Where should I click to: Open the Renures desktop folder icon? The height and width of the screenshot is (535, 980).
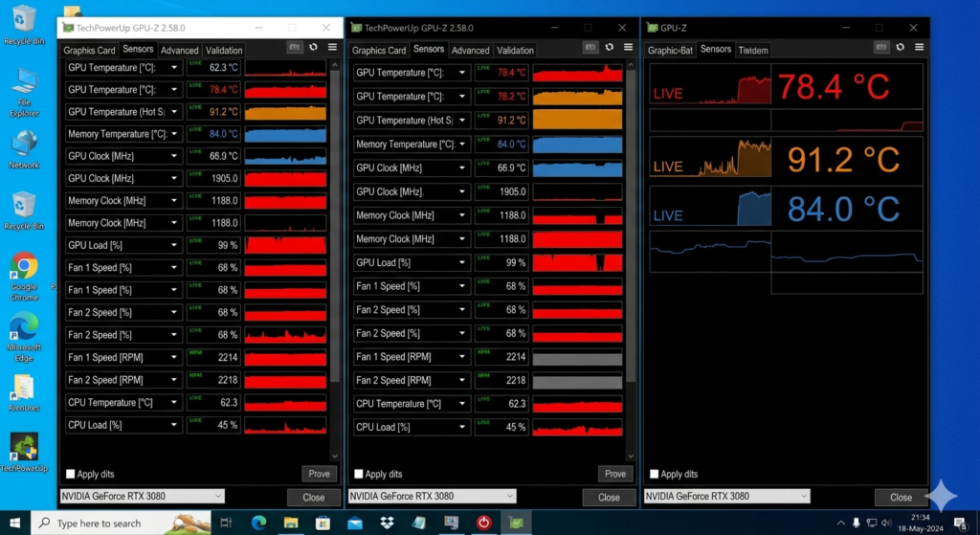(24, 392)
